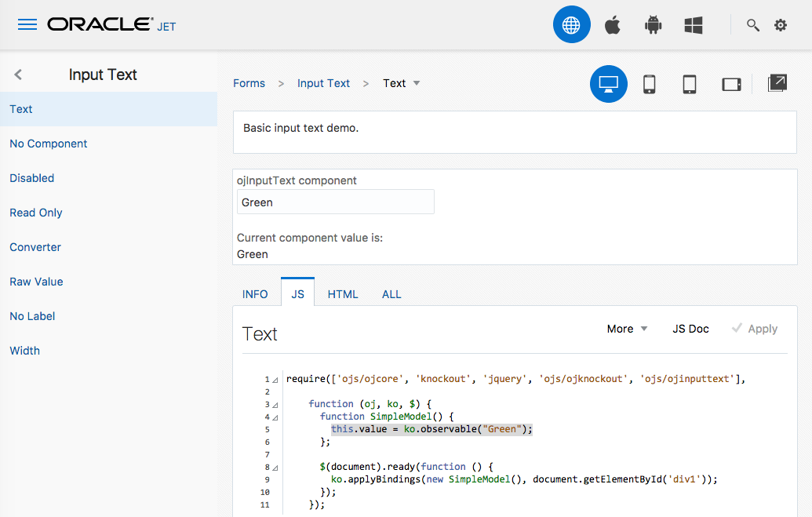Open search with the magnifier icon
This screenshot has height=517, width=812.
point(753,25)
